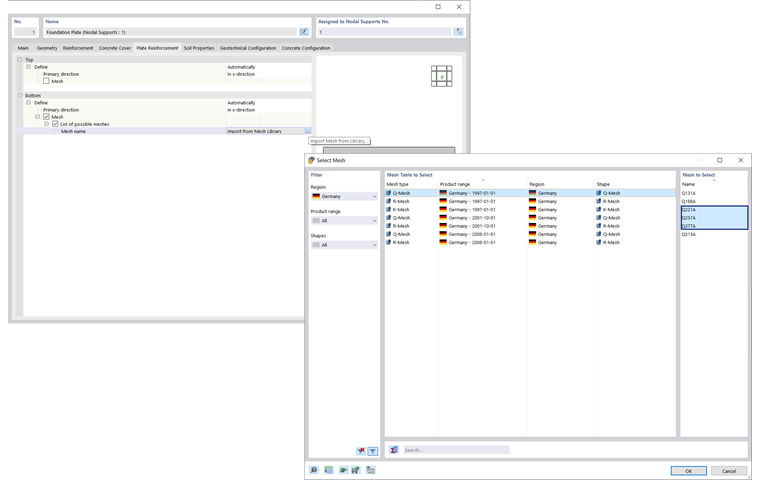The width and height of the screenshot is (760, 480).
Task: Click the grid view orientation icon
Action: (442, 76)
